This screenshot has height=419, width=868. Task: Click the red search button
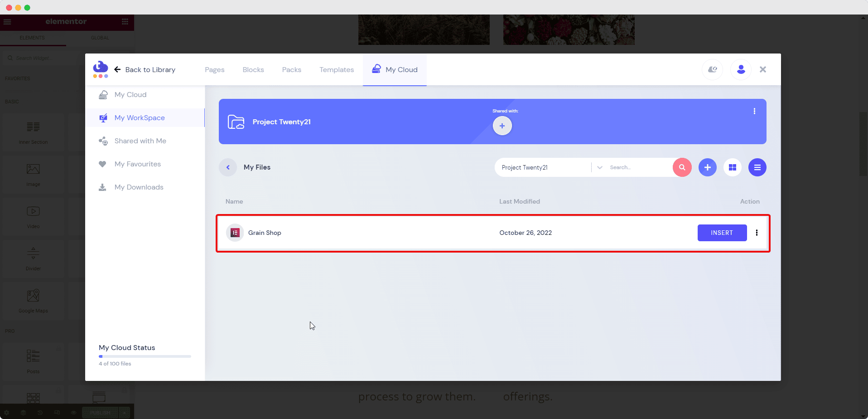[x=682, y=167]
